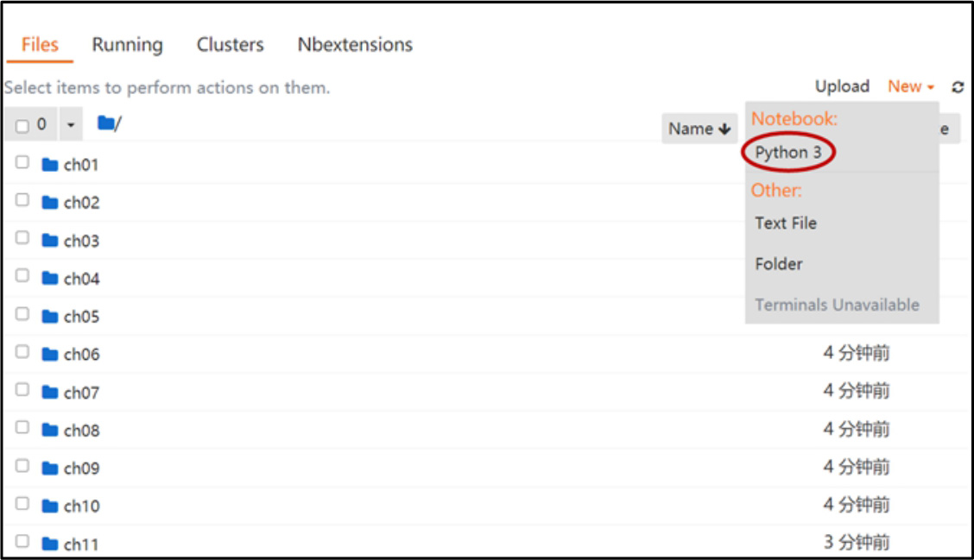Click the ch06 folder icon
Viewport: 974px width, 560px height.
pyautogui.click(x=50, y=355)
